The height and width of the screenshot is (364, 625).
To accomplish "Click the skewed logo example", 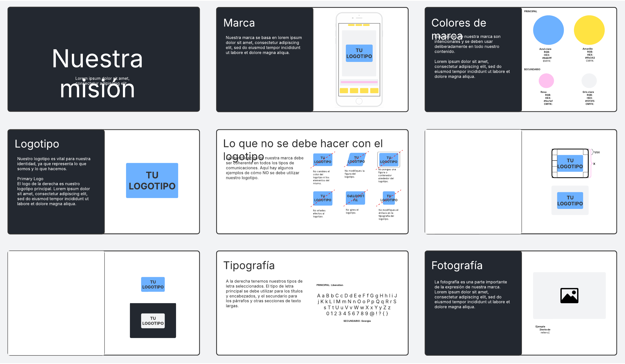I will click(356, 159).
